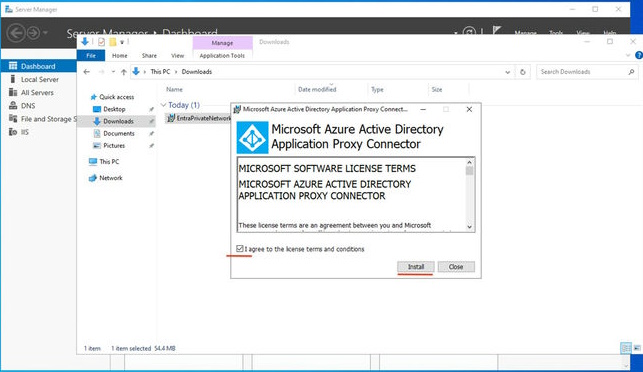
Task: Open Local Server in the Server Manager sidebar
Action: (39, 79)
